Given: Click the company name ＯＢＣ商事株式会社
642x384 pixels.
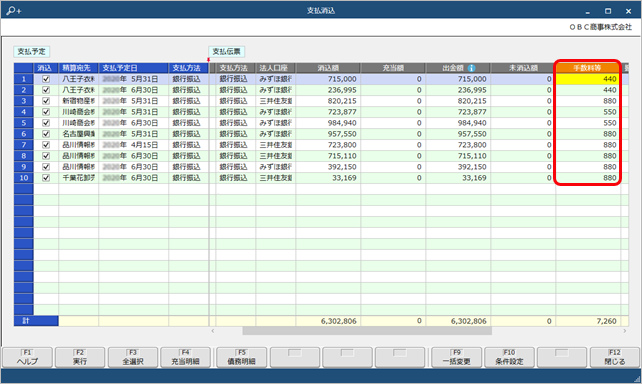Looking at the screenshot, I should [600, 27].
